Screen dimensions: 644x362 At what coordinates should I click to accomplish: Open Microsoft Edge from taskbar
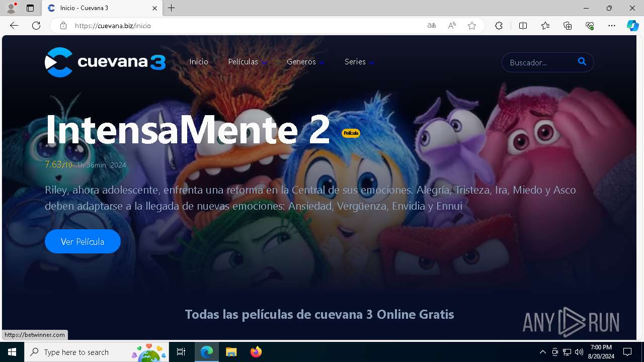click(x=207, y=352)
